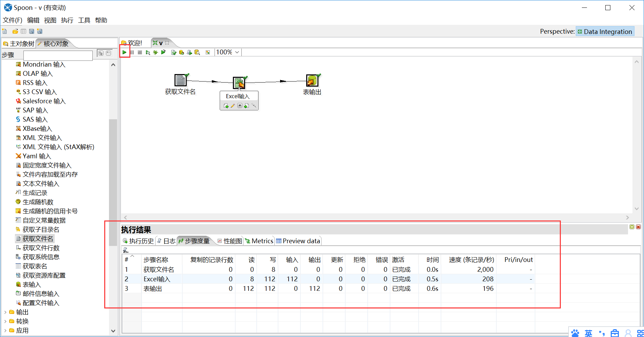Select the 获取文件名 step on canvas

pos(181,80)
